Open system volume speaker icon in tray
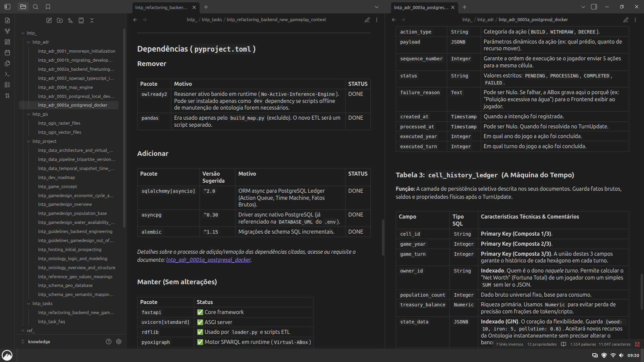The width and height of the screenshot is (644, 362). (x=621, y=355)
